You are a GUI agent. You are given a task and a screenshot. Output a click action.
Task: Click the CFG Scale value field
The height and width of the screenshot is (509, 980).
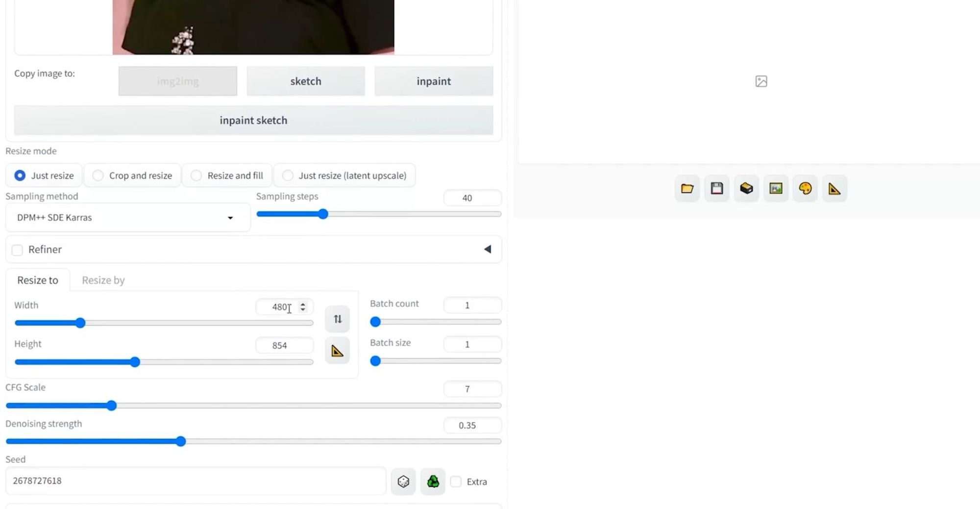[x=472, y=389]
